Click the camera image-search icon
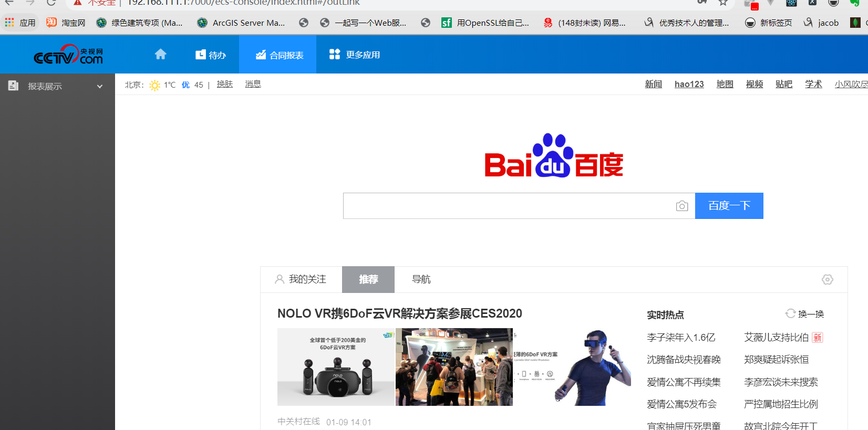 682,206
